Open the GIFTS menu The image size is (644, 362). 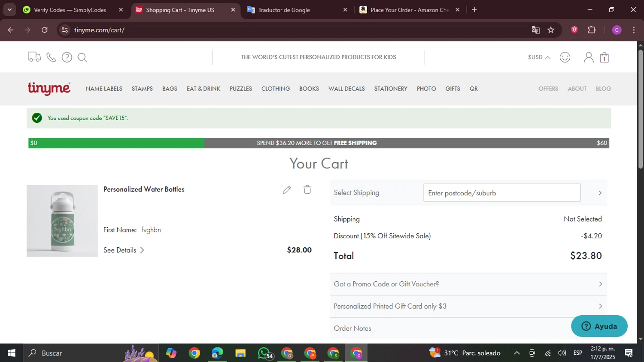tap(453, 88)
